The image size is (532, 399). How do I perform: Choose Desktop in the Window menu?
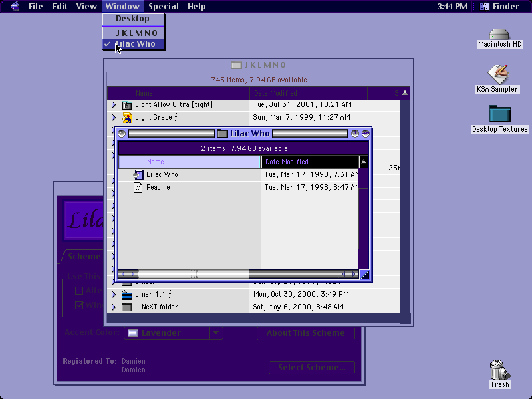[132, 19]
